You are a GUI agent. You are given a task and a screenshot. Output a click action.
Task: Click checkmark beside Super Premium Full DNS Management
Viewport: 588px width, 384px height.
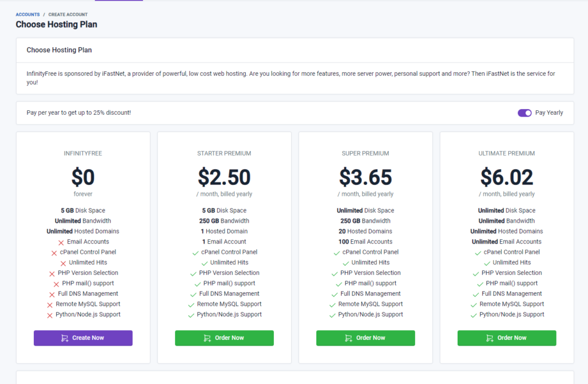(x=335, y=295)
